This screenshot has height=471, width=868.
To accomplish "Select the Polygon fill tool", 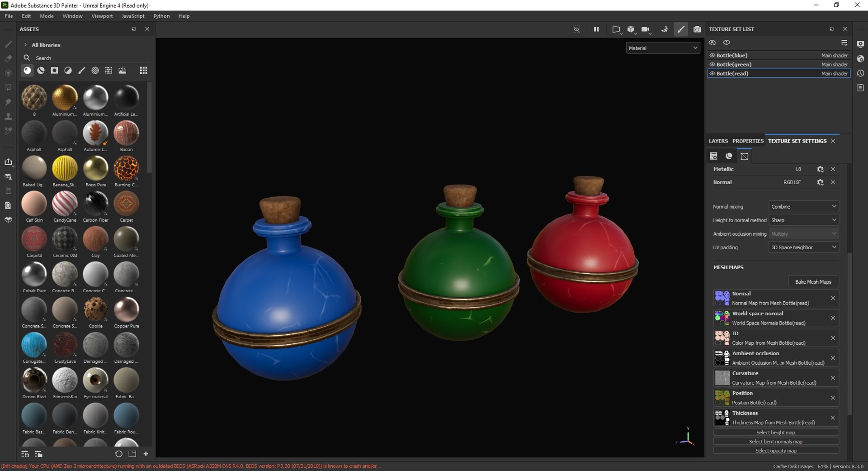I will [x=8, y=87].
